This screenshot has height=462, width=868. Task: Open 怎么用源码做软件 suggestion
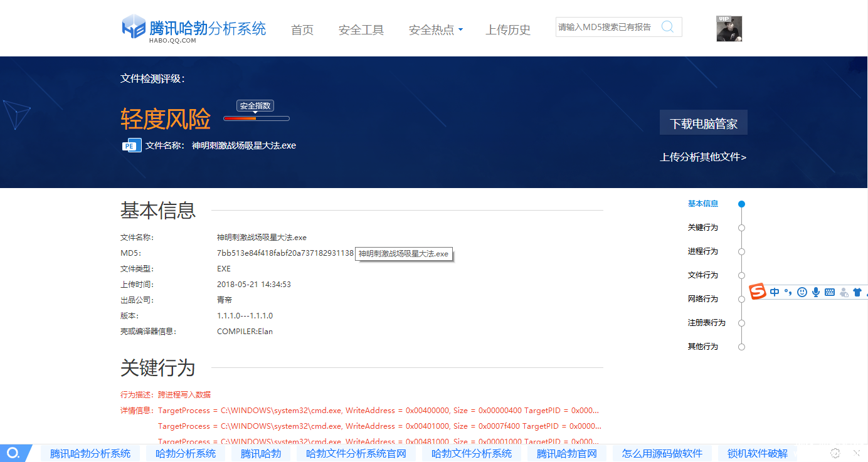(662, 453)
